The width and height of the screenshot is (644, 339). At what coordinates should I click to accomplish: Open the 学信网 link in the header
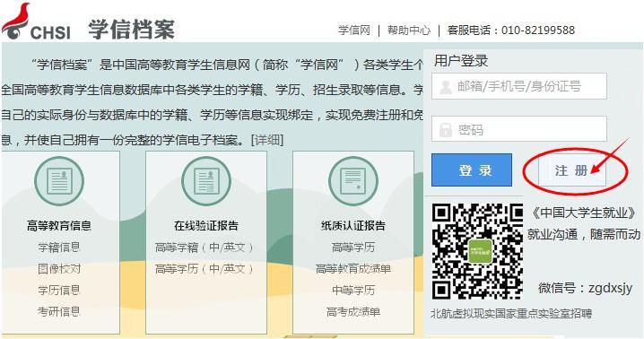click(354, 30)
